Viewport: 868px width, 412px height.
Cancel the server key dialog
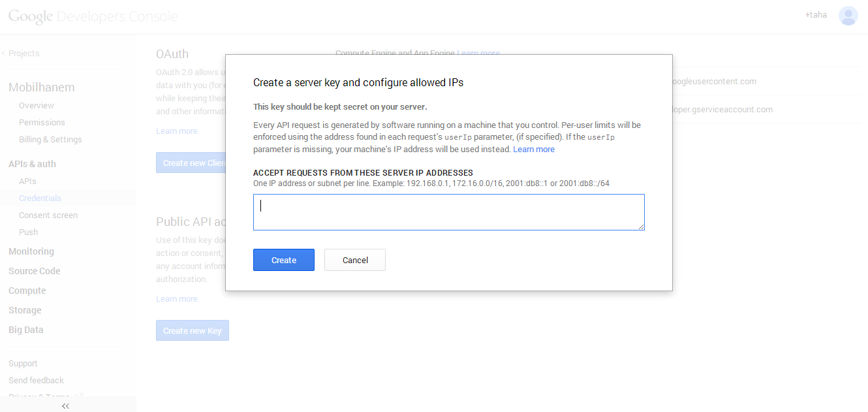pos(355,260)
